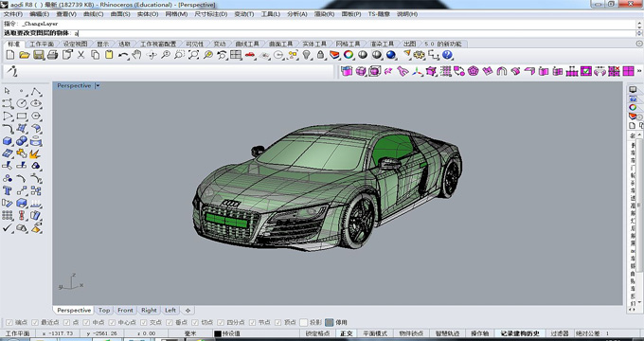Screen dimensions: 644x341
Task: Switch to the Front viewport tab
Action: [125, 310]
